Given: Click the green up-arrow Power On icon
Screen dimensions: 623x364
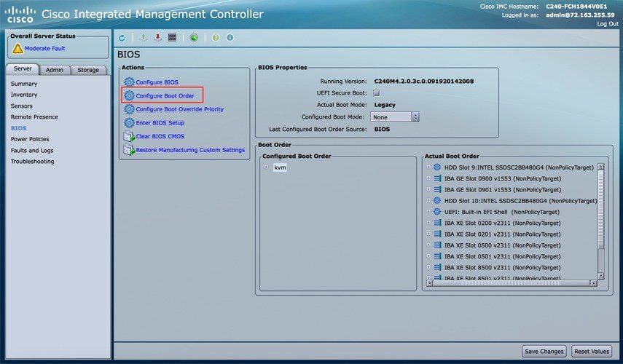Looking at the screenshot, I should tap(144, 38).
